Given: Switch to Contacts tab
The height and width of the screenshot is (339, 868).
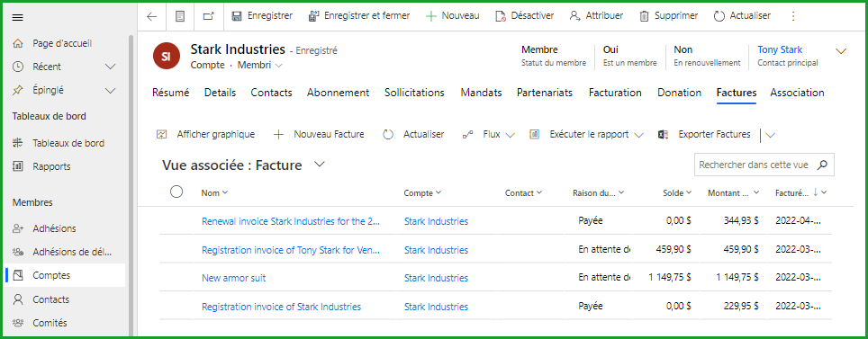Looking at the screenshot, I should (x=271, y=93).
